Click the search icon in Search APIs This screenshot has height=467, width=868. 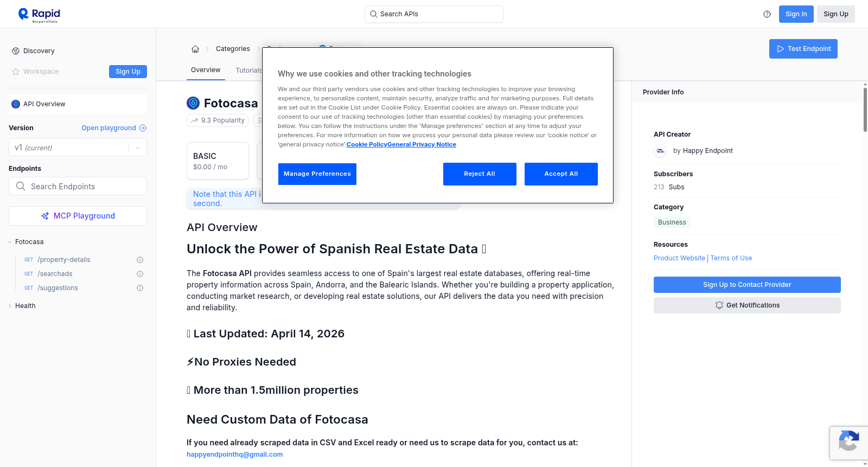[373, 14]
